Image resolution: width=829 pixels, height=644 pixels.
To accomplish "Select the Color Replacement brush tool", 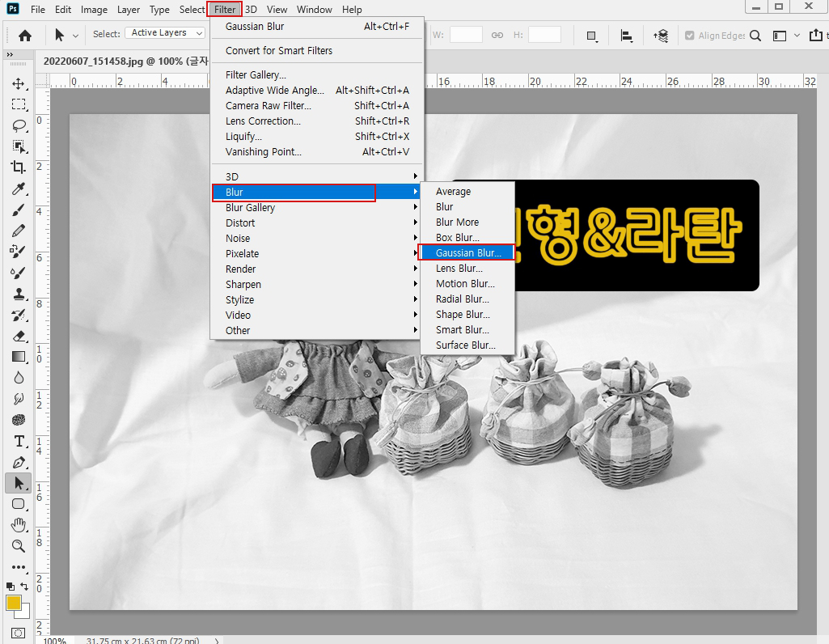I will tap(19, 252).
